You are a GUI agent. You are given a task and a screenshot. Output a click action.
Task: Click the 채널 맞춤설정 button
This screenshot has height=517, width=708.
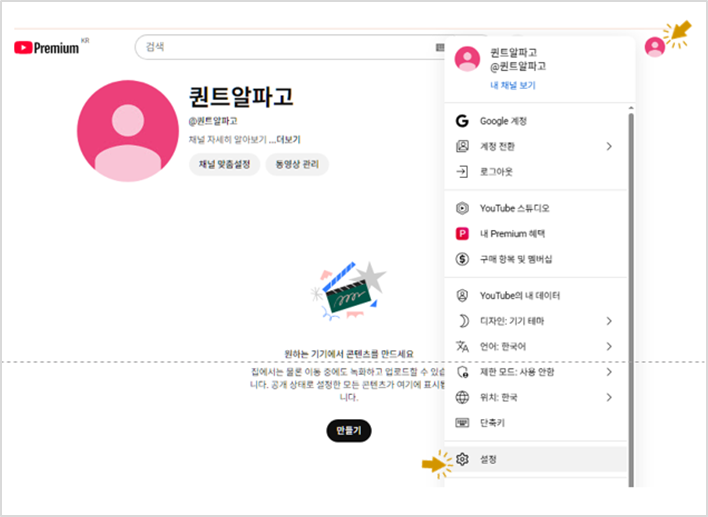(224, 164)
